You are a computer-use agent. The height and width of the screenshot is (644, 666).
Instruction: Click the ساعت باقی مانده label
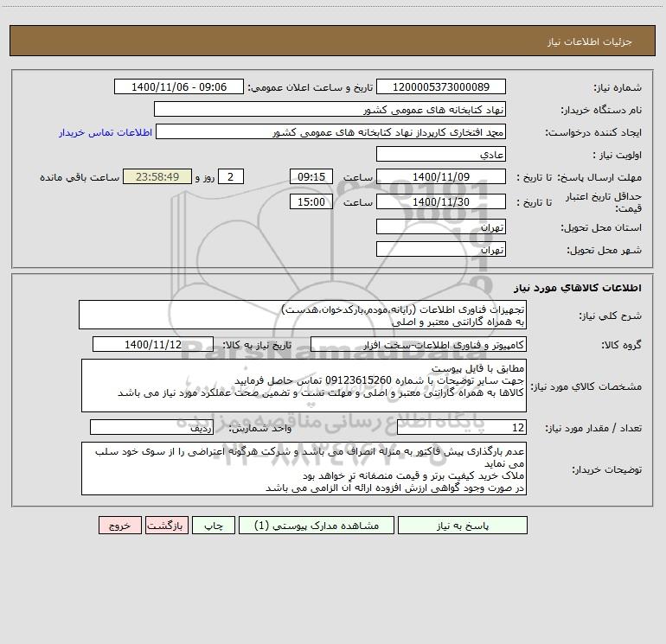[x=80, y=177]
